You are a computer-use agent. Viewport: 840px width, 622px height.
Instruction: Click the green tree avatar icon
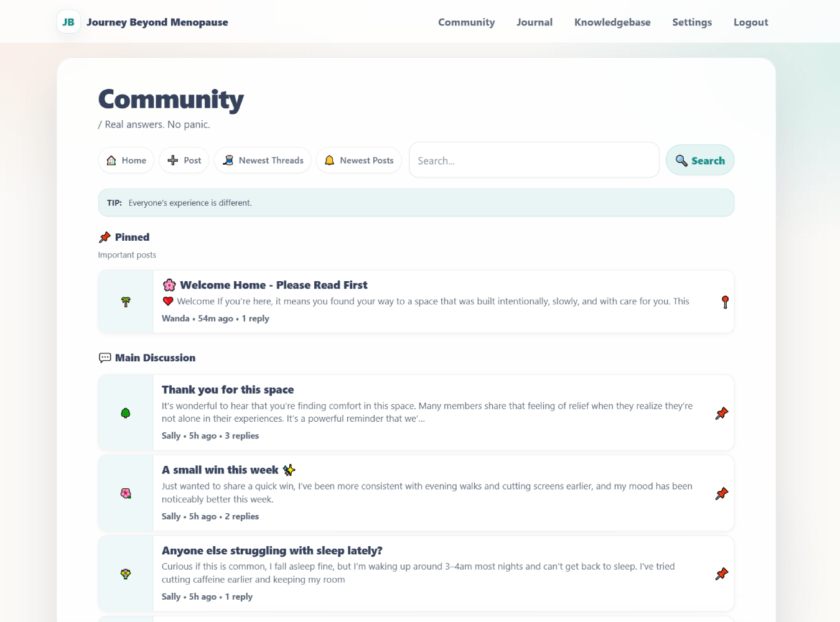click(x=126, y=413)
